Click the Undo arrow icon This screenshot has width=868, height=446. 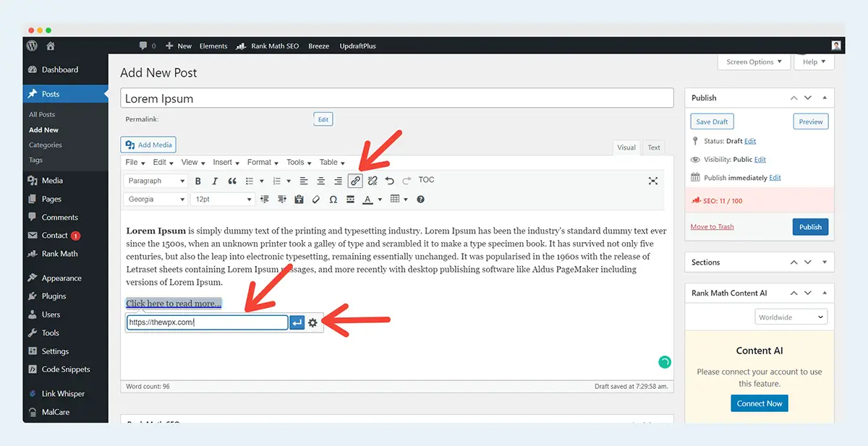coord(390,181)
